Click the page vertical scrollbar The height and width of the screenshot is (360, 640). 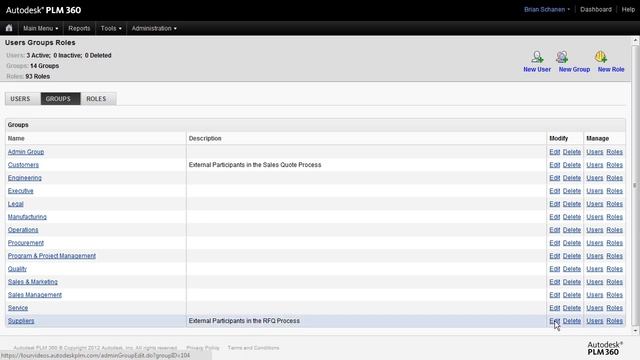click(635, 186)
